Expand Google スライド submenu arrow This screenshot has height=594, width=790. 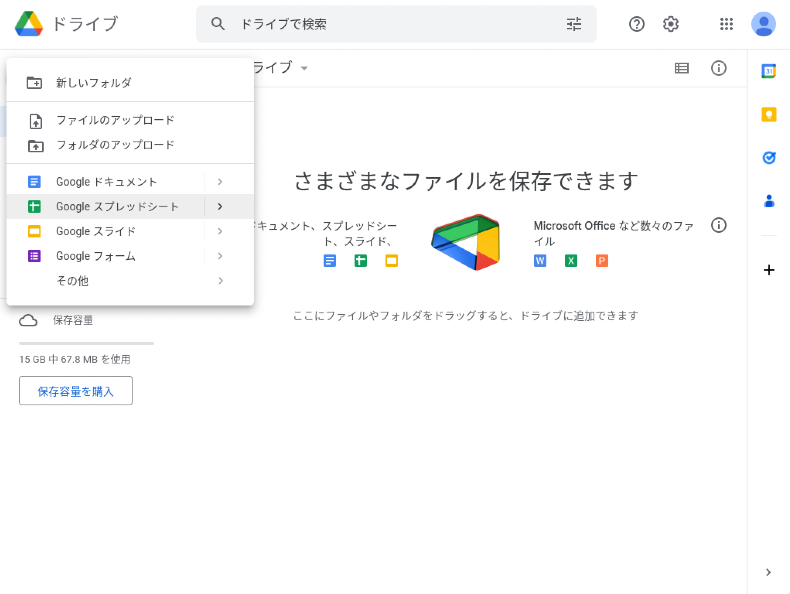(x=220, y=231)
